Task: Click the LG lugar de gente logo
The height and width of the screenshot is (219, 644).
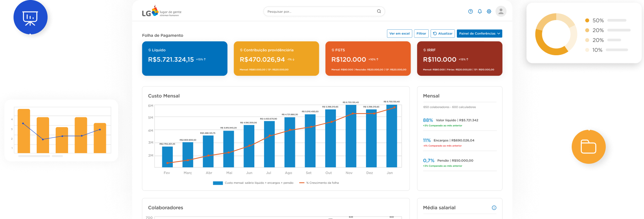Action: [162, 12]
